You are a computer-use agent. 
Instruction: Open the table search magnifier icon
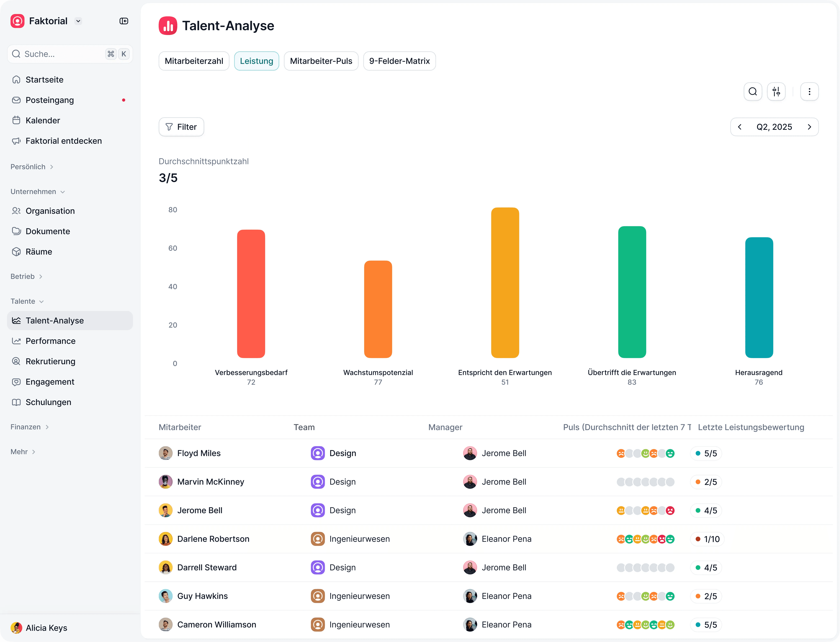[752, 92]
